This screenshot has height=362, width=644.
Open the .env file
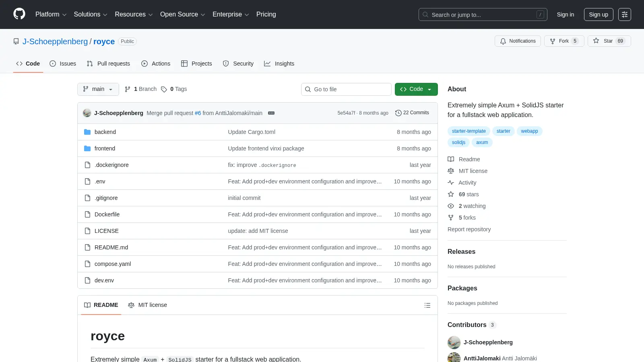pyautogui.click(x=100, y=181)
